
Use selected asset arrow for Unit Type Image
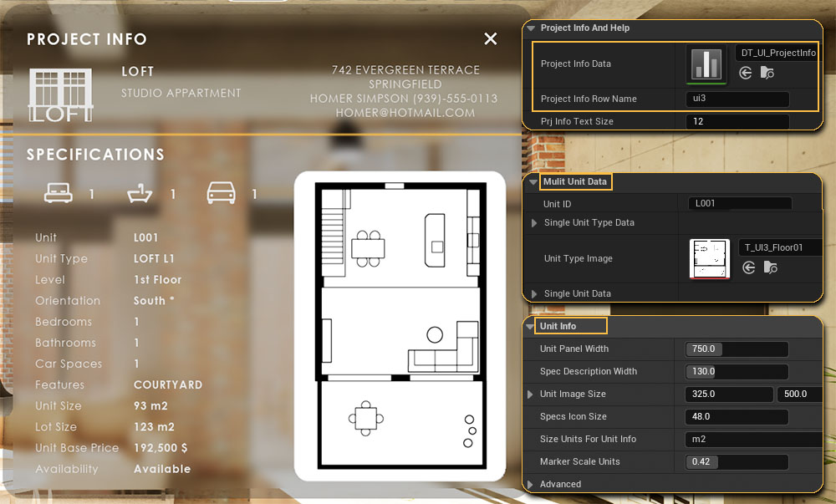(x=748, y=267)
